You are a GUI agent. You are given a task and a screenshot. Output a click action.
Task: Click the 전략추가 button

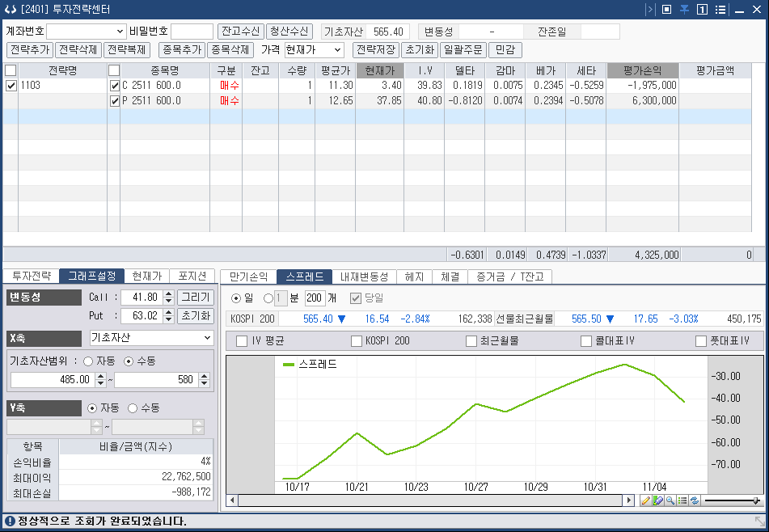(31, 49)
